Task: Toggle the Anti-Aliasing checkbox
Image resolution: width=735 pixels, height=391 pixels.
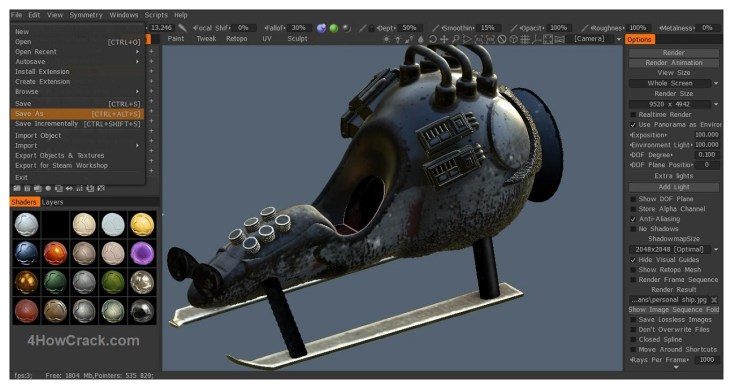Action: click(633, 219)
